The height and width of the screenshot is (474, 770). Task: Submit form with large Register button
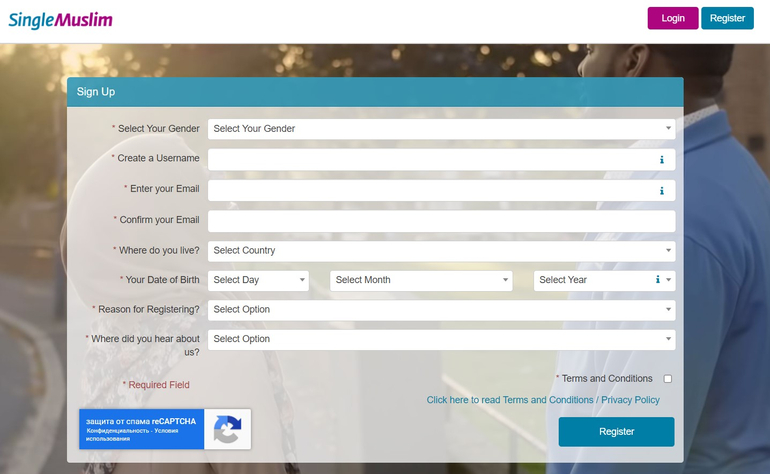(616, 432)
